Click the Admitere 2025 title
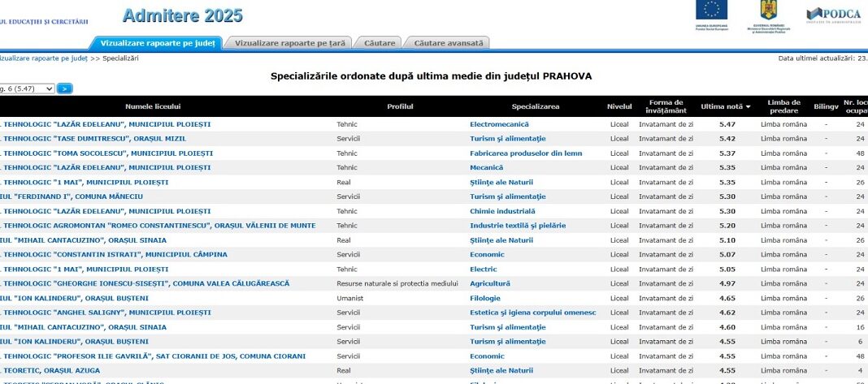 pos(182,15)
